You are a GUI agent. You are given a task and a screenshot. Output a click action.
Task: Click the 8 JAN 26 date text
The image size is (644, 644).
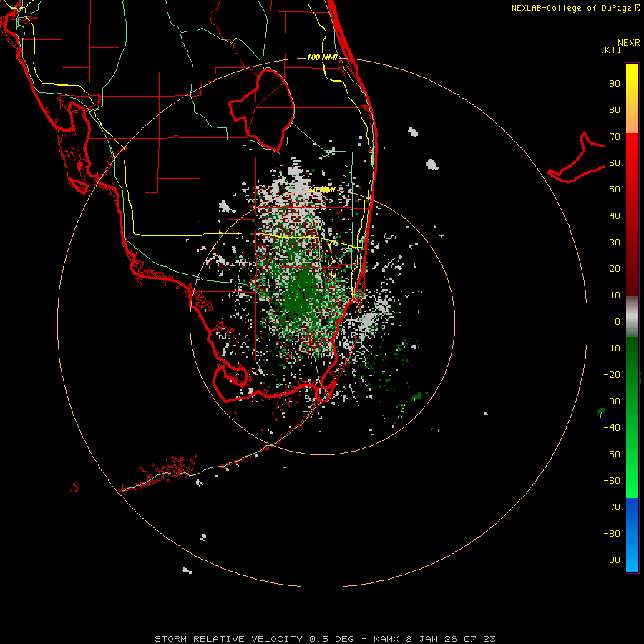tap(431, 639)
